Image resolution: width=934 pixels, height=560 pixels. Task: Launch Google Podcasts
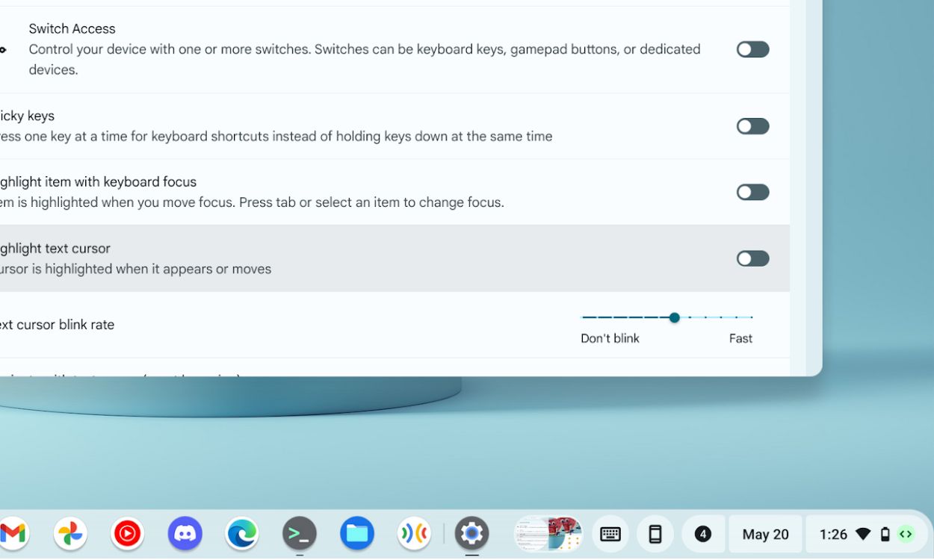click(414, 534)
